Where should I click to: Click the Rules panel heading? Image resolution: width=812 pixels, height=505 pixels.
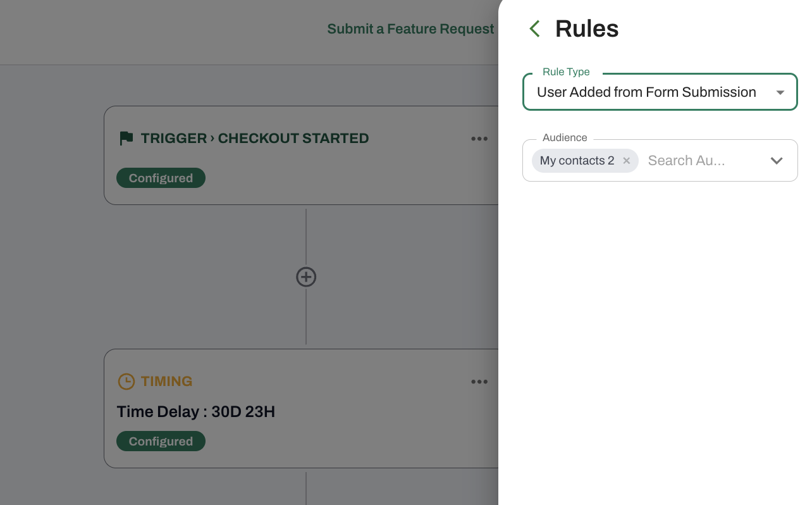[x=587, y=29]
